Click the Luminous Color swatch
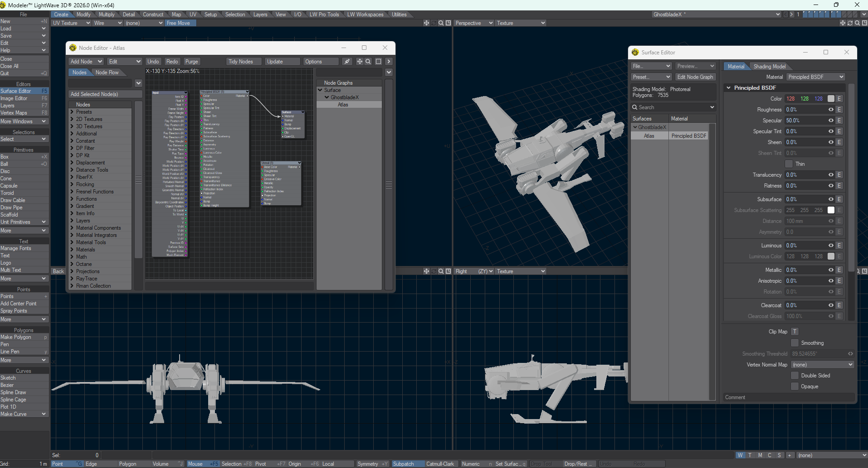This screenshot has height=468, width=868. 831,256
